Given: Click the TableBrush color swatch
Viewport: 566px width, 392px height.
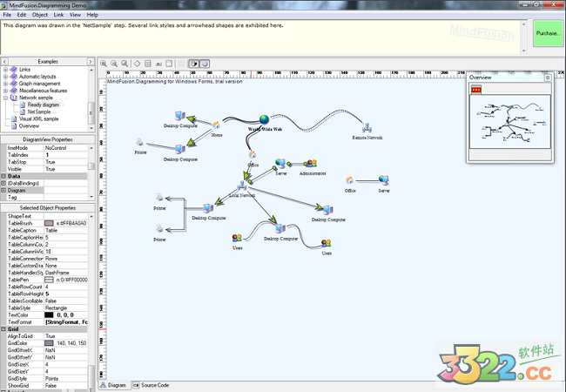Looking at the screenshot, I should click(x=49, y=223).
